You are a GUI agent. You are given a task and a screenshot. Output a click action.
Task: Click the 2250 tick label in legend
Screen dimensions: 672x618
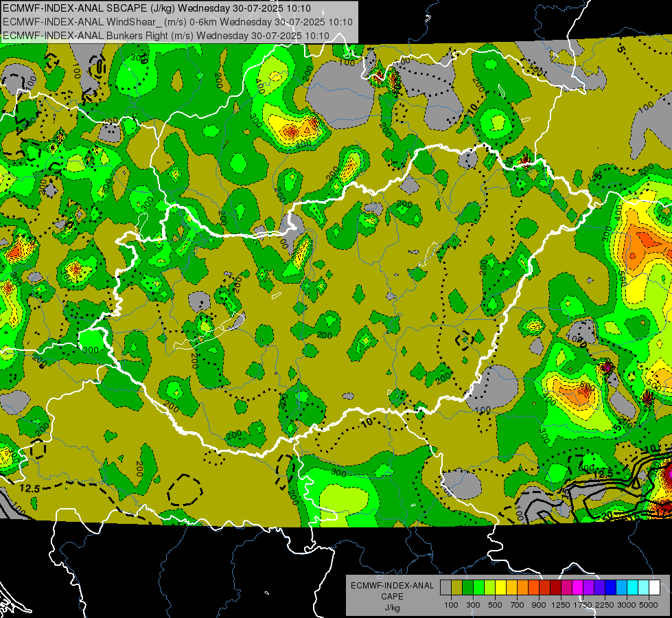point(605,605)
